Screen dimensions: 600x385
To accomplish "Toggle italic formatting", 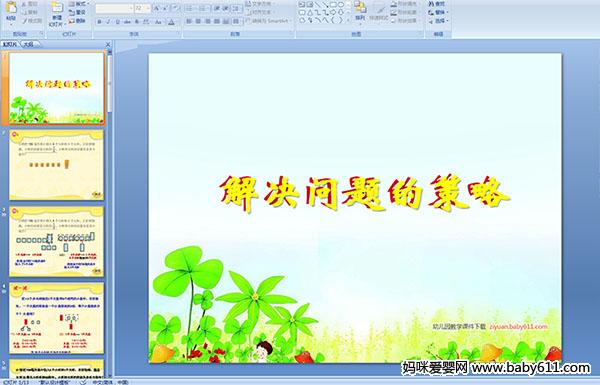I will pyautogui.click(x=108, y=22).
